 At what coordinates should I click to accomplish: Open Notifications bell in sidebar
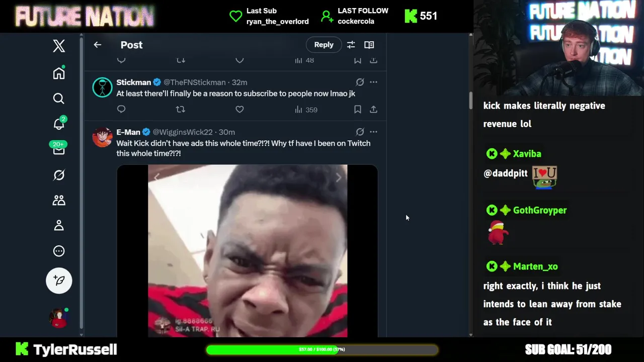click(59, 124)
